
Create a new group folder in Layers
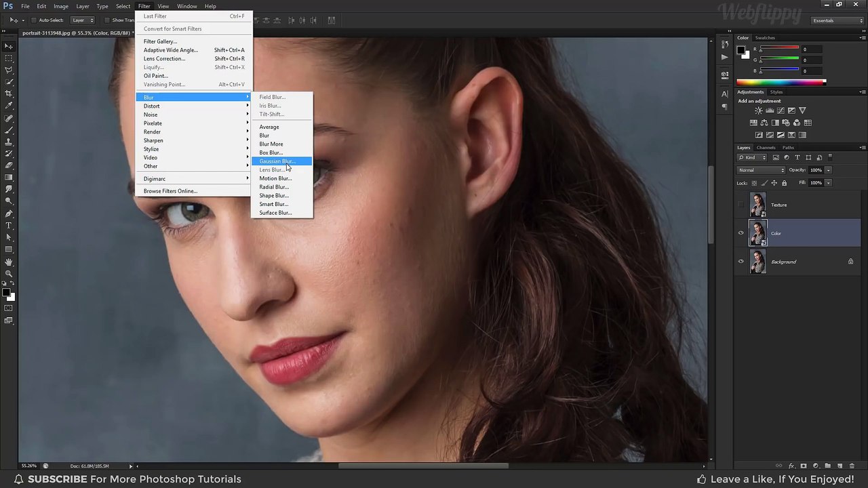(x=827, y=466)
